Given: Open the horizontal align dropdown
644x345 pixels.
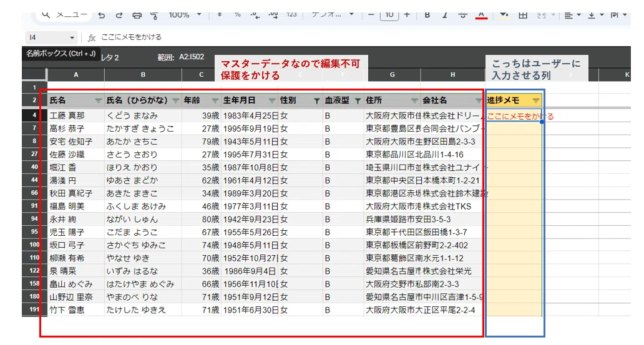Looking at the screenshot, I should tap(572, 15).
